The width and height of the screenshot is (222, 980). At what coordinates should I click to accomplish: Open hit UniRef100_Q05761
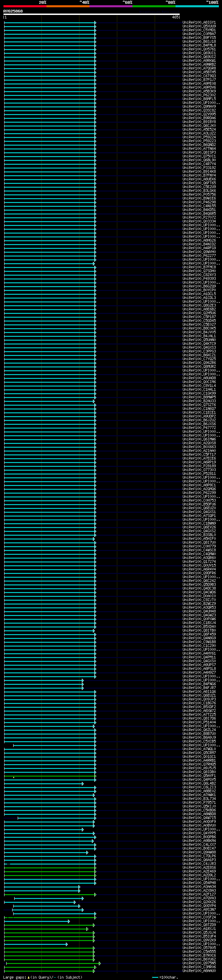(199, 49)
